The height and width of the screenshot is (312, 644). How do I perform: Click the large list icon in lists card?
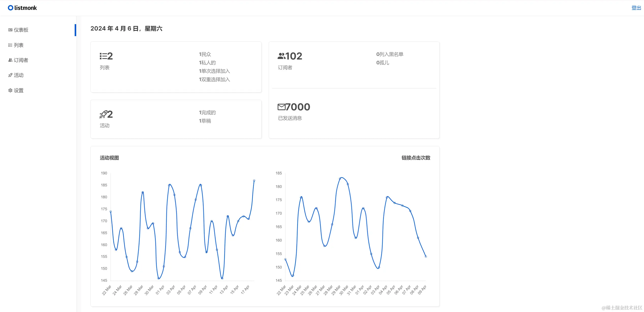(x=103, y=56)
